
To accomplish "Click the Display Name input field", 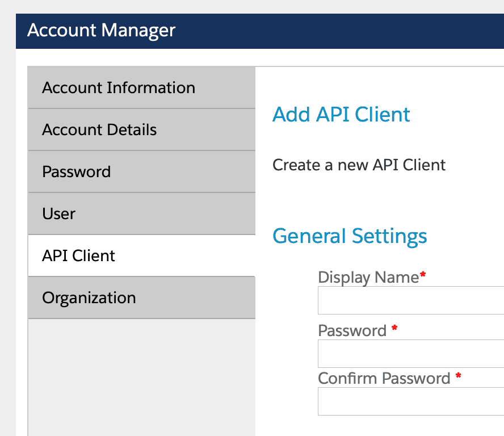I will tap(411, 300).
